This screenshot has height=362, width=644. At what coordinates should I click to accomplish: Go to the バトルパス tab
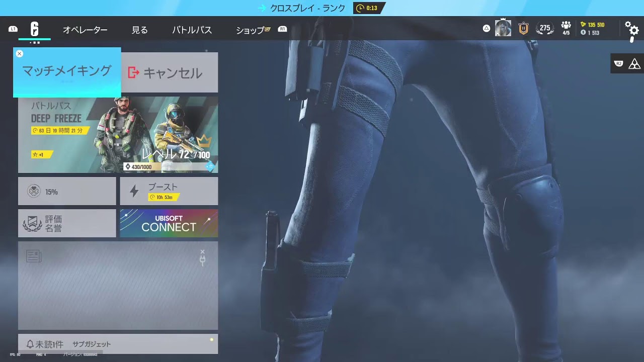192,30
